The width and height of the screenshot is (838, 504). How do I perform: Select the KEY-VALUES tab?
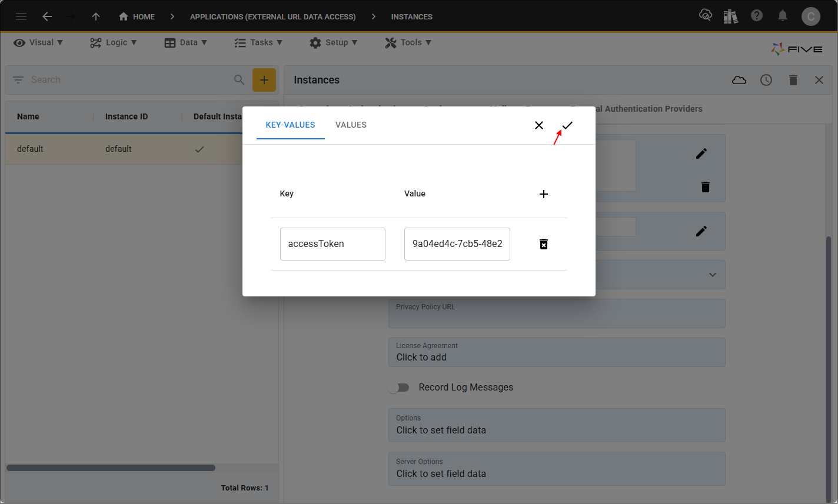click(290, 125)
